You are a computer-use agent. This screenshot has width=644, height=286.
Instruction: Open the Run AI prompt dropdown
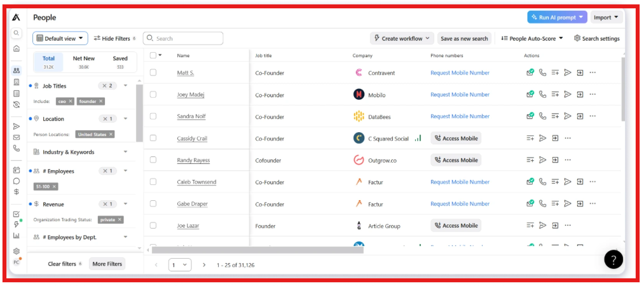point(558,17)
